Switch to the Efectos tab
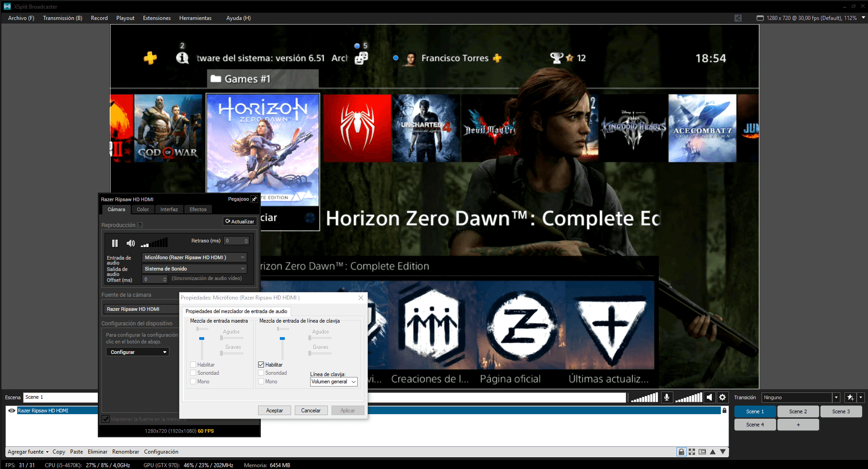Viewport: 868px width, 469px height. (x=198, y=209)
